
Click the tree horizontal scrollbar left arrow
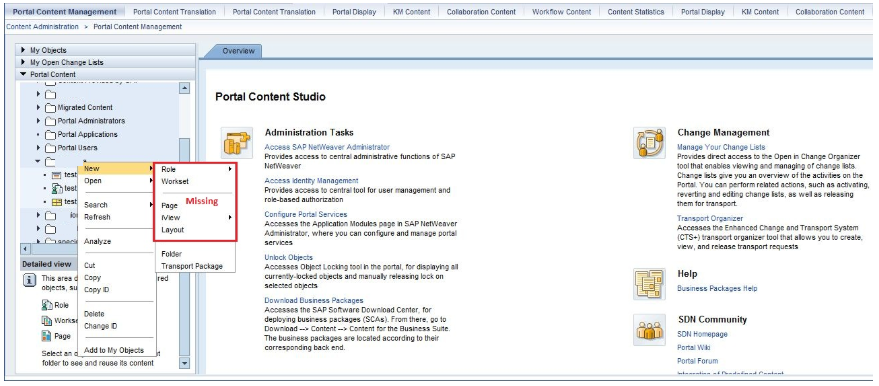pos(25,248)
